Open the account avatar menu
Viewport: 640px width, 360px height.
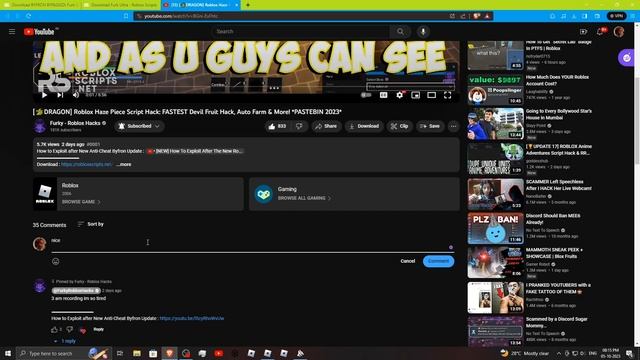point(619,31)
